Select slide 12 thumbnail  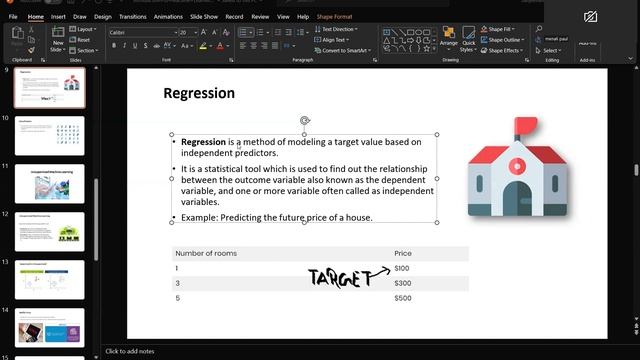coord(49,232)
